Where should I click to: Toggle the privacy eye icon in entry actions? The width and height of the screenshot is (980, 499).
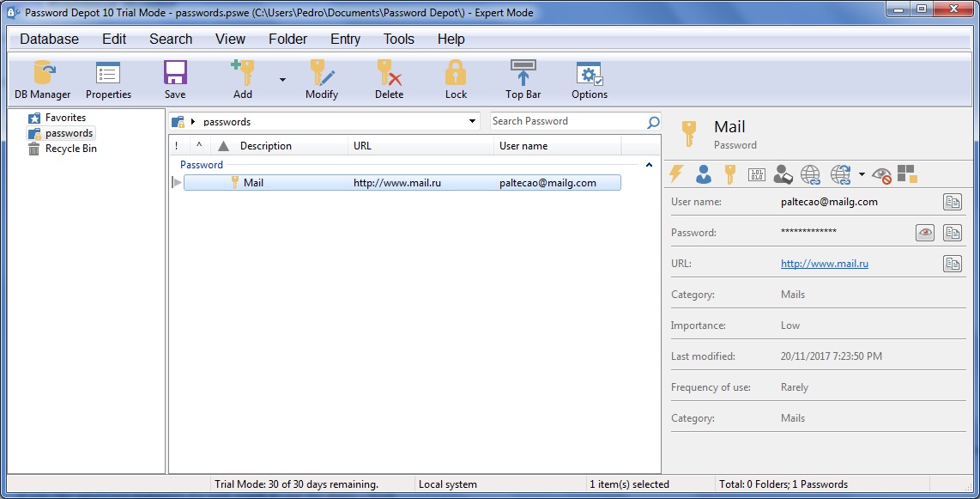pyautogui.click(x=880, y=174)
